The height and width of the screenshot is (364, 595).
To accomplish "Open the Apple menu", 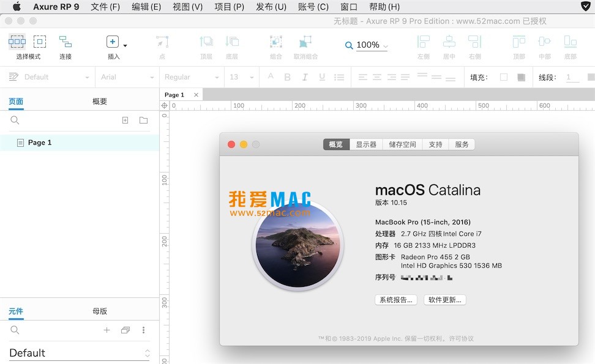I will [17, 7].
